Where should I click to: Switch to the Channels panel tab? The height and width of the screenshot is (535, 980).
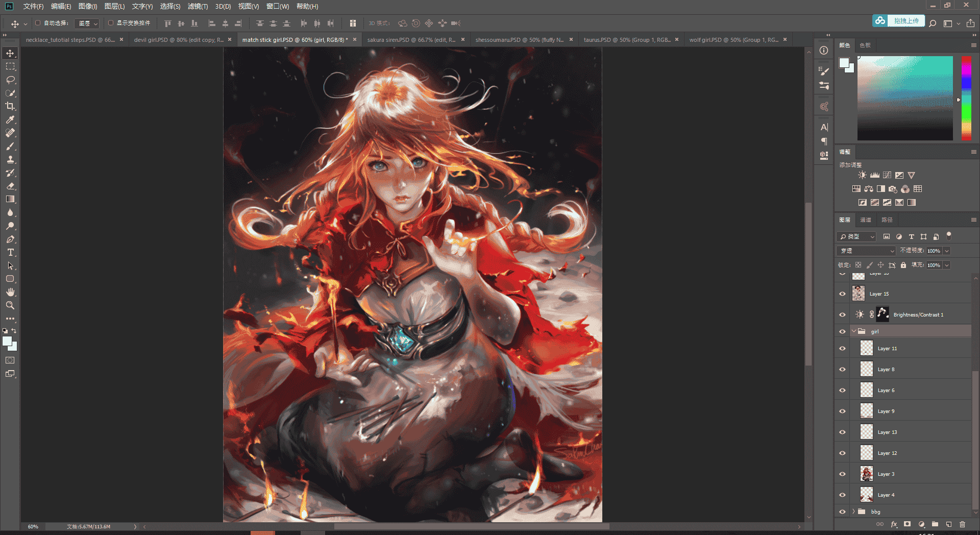point(866,220)
